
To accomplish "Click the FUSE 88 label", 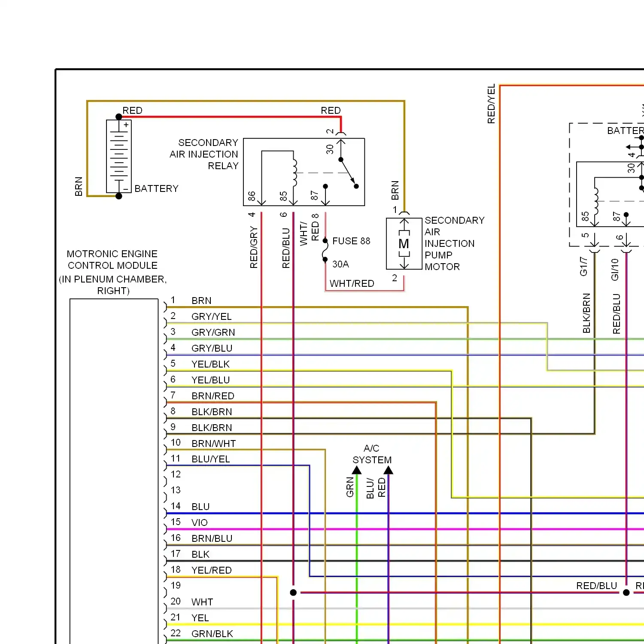I will (351, 241).
